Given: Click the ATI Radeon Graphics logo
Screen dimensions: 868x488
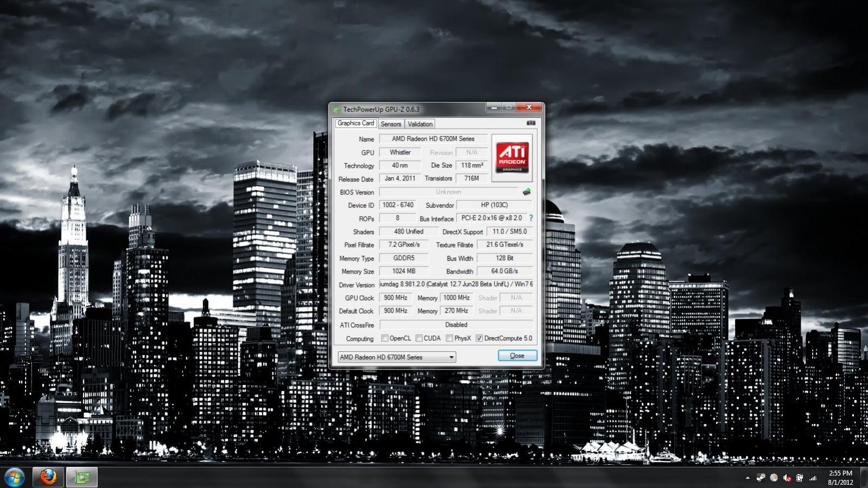Looking at the screenshot, I should [x=512, y=158].
